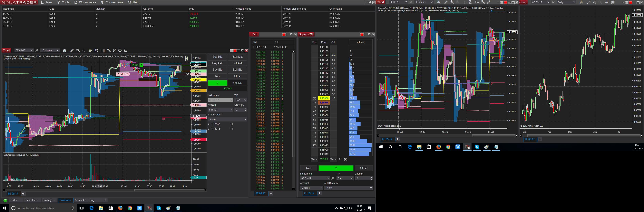Click the bar type icon in Daily chart
The width and height of the screenshot is (644, 212).
click(581, 2)
